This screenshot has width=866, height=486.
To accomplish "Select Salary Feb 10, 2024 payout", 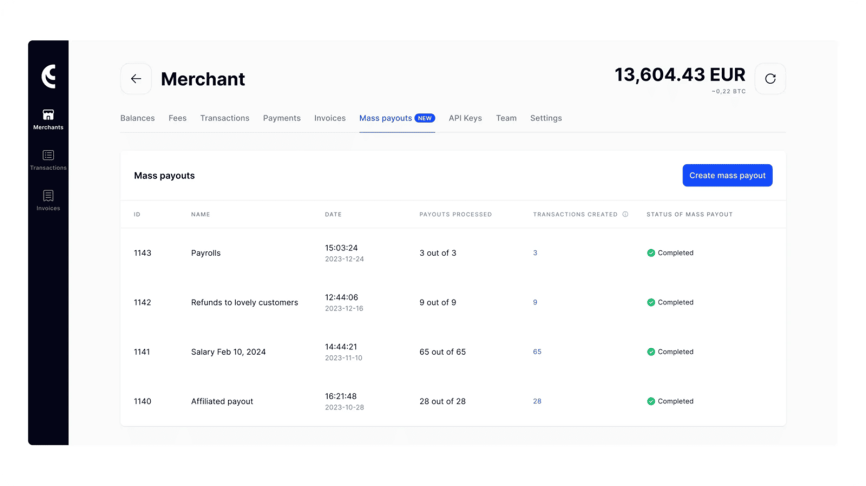I will tap(228, 352).
